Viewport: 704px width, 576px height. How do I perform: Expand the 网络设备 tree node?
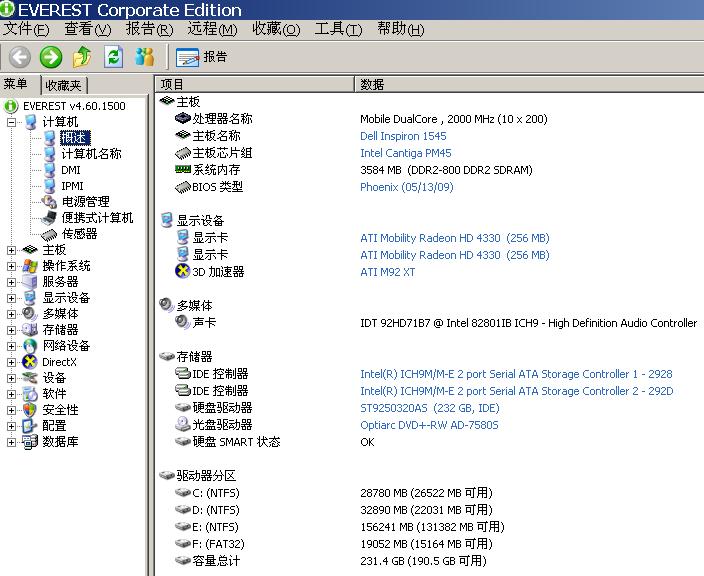point(12,346)
